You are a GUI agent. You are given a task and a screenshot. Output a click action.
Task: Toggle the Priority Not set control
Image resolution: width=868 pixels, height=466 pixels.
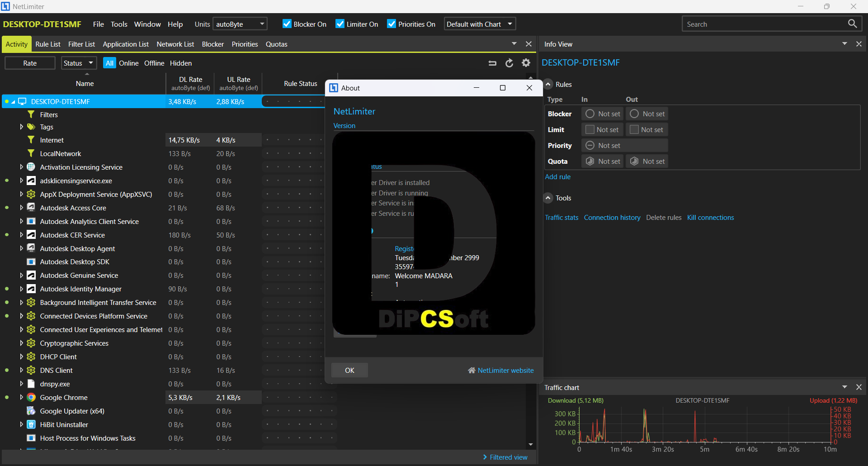coord(624,146)
